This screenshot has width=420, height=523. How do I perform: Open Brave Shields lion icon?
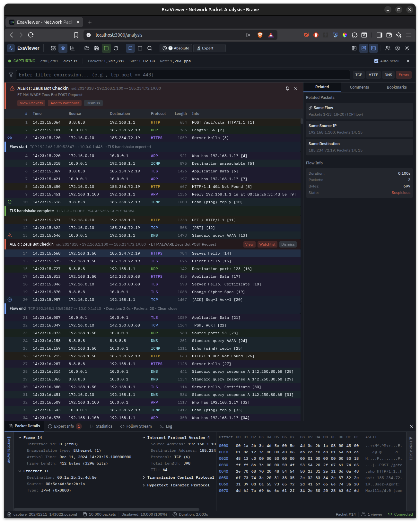click(x=260, y=35)
